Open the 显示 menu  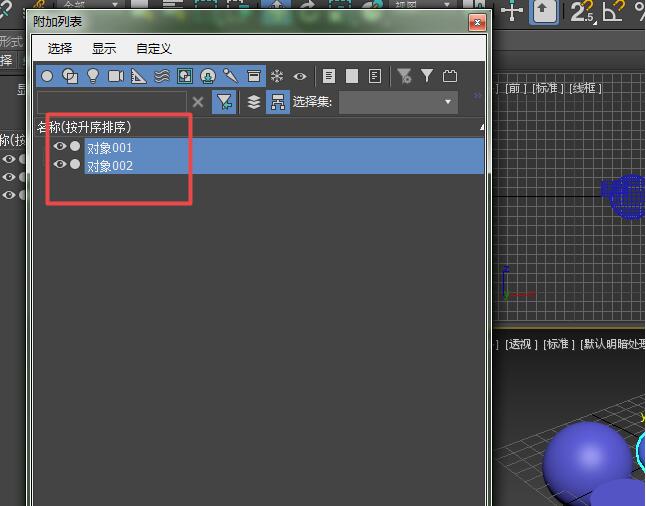pyautogui.click(x=104, y=49)
